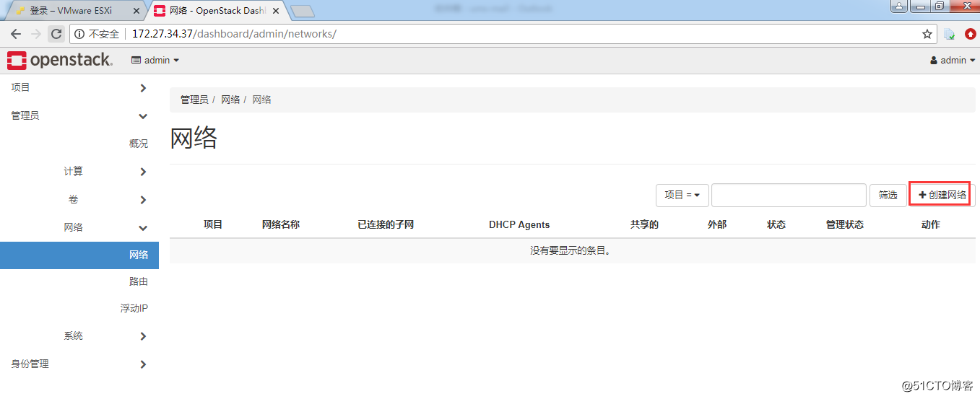Screen dimensions: 980x399
Task: Click the 共享的 column header
Action: [644, 224]
